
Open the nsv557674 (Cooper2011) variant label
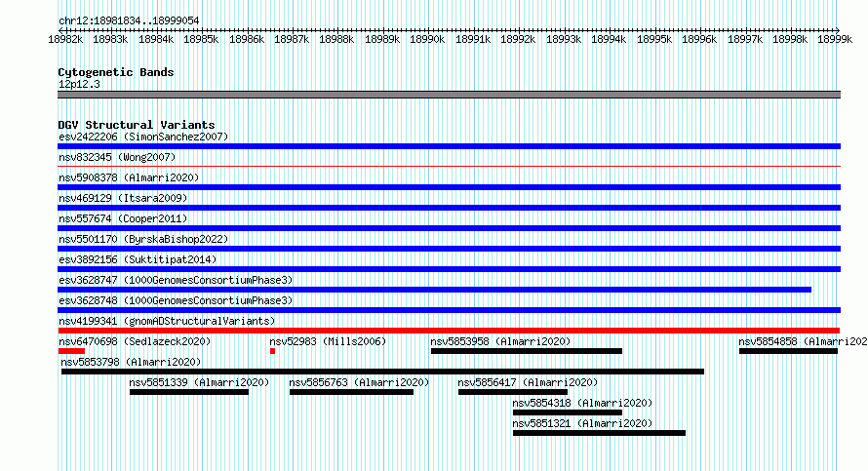(x=123, y=218)
